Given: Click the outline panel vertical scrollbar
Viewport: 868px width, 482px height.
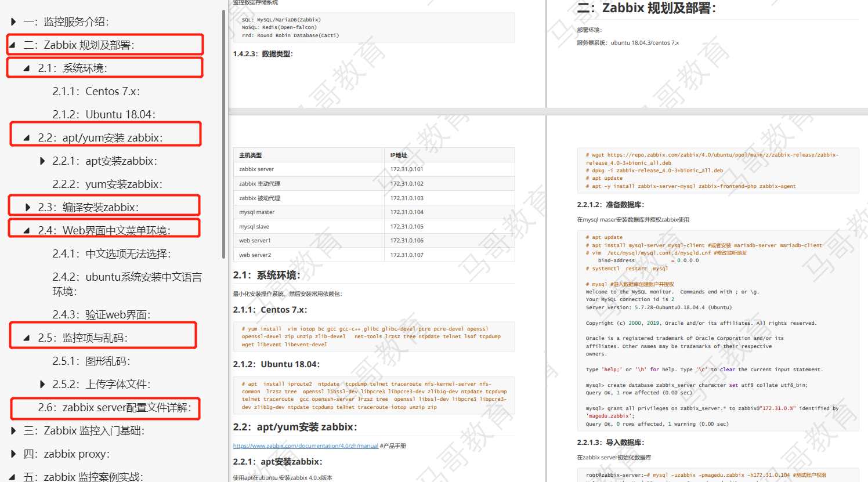Looking at the screenshot, I should coord(224,133).
